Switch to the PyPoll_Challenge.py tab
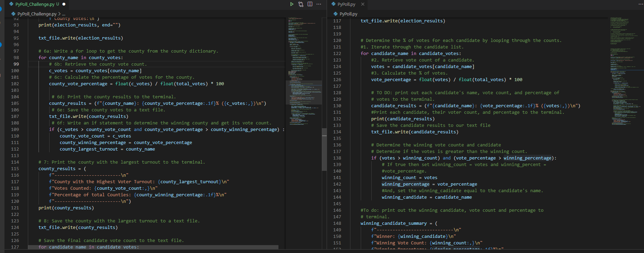Screen dimensions: 644x253 click(x=35, y=4)
